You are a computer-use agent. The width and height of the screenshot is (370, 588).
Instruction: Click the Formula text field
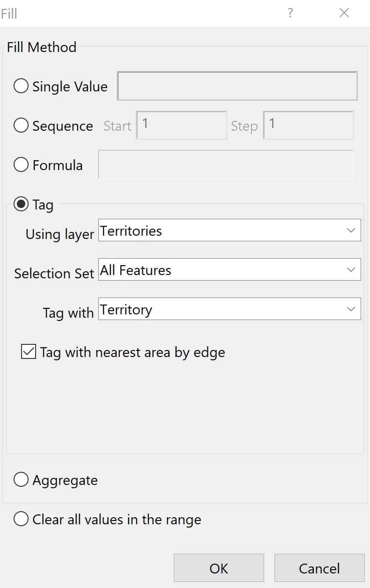(226, 164)
